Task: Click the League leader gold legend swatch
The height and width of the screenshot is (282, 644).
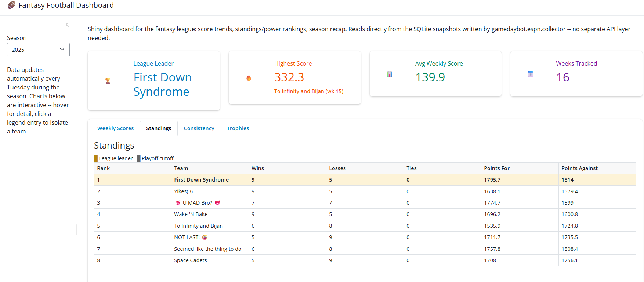Action: (96, 158)
